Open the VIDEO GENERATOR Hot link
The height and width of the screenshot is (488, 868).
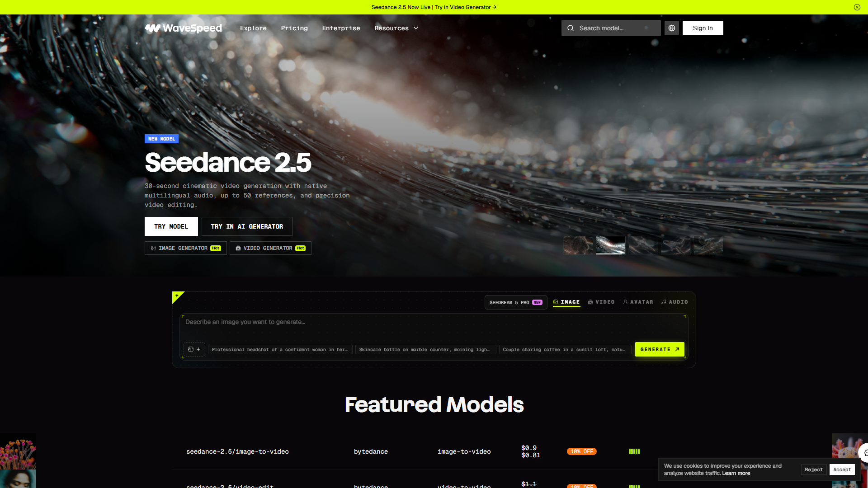click(x=270, y=248)
